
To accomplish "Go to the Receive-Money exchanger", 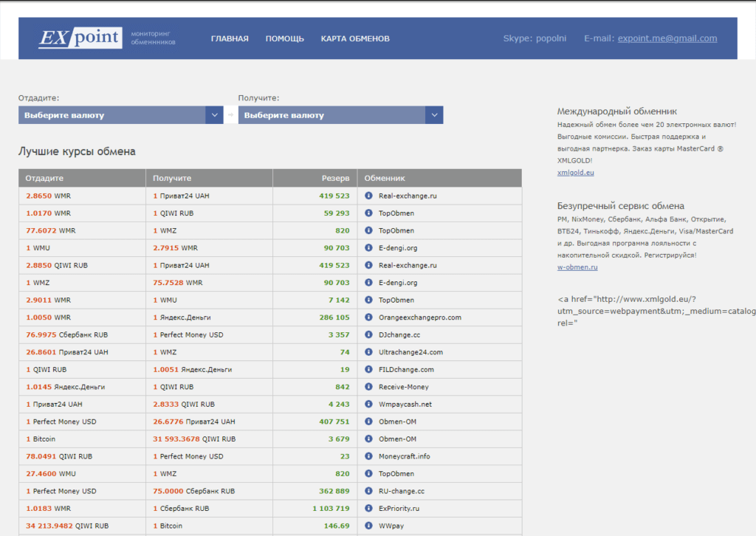I will [404, 387].
